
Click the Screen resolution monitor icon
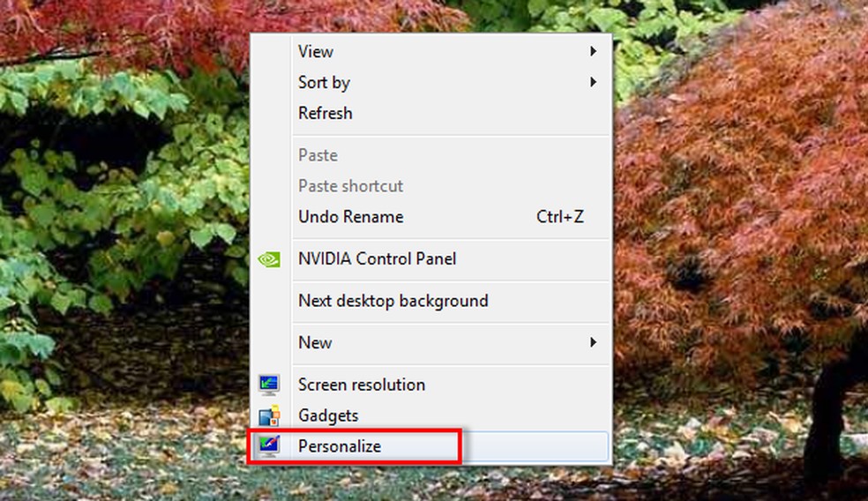point(269,385)
